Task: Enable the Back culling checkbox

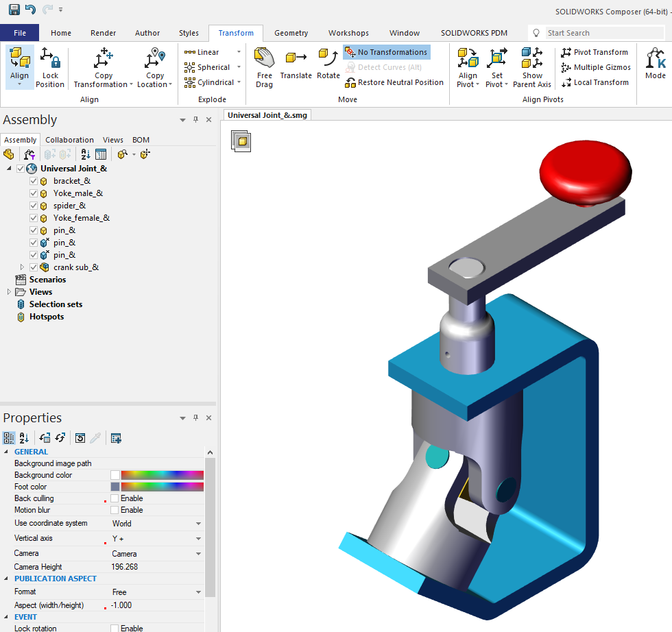Action: (115, 498)
